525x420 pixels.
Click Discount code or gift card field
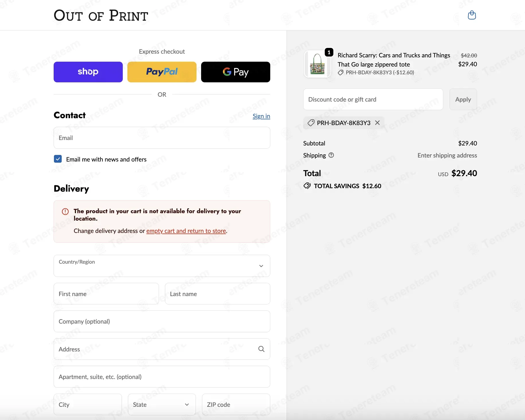pos(373,99)
